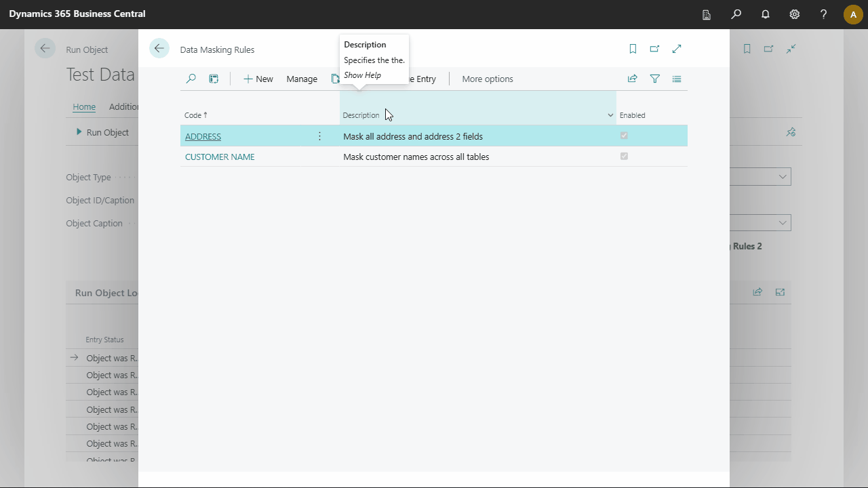
Task: Click Show Help in Description tooltip
Action: 362,75
